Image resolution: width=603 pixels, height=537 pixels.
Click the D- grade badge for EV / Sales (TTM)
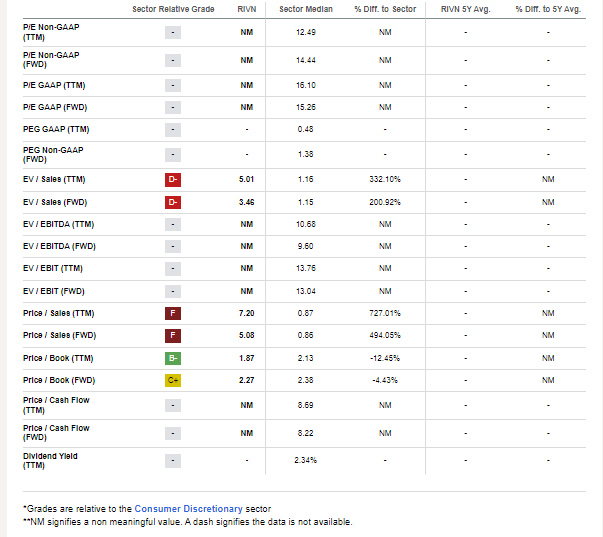pos(173,180)
